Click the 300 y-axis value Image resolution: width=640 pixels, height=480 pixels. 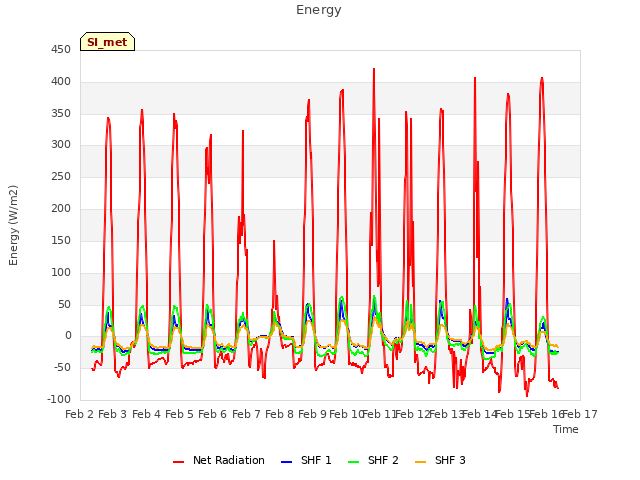coord(61,145)
